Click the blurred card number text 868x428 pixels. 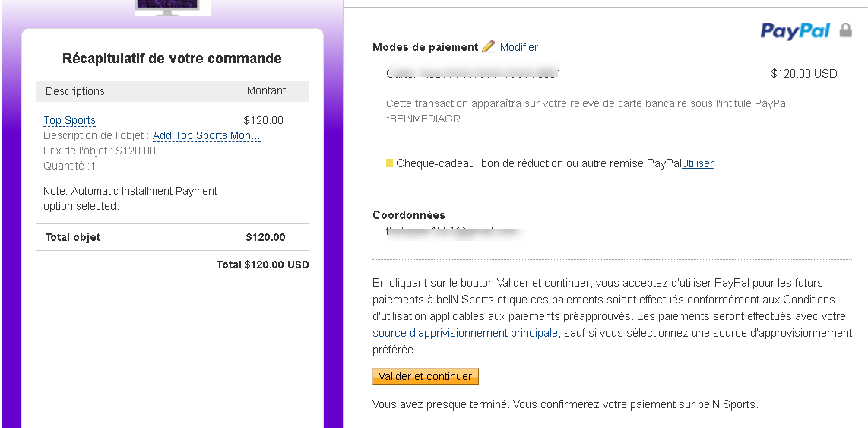click(x=474, y=73)
